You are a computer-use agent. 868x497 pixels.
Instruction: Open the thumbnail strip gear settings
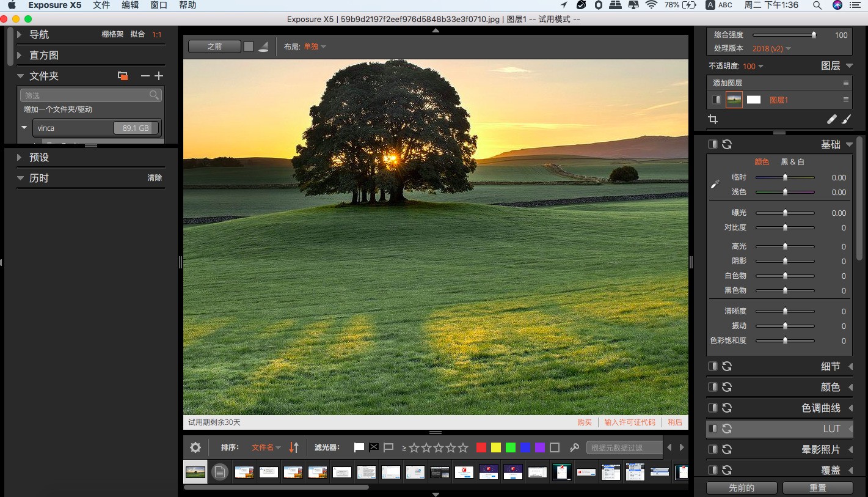tap(195, 447)
